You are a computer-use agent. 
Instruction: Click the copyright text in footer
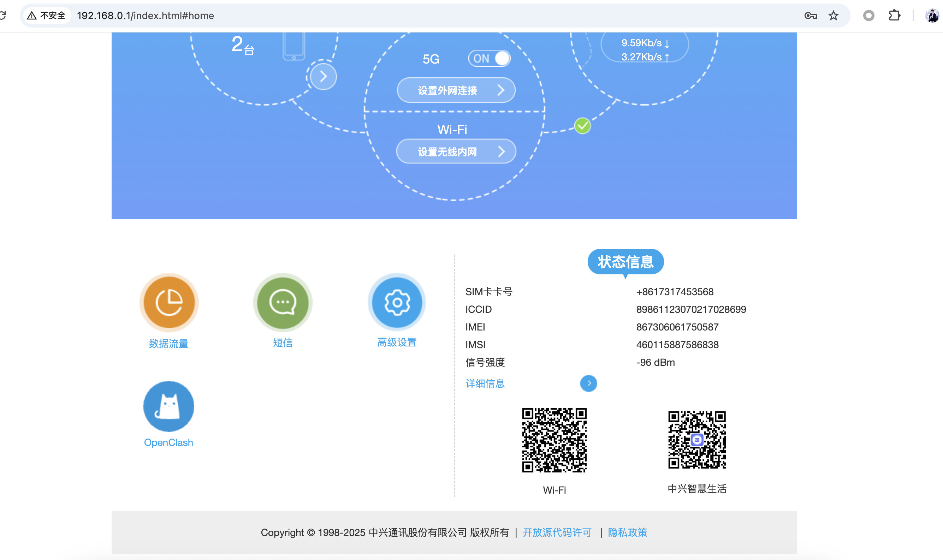385,532
